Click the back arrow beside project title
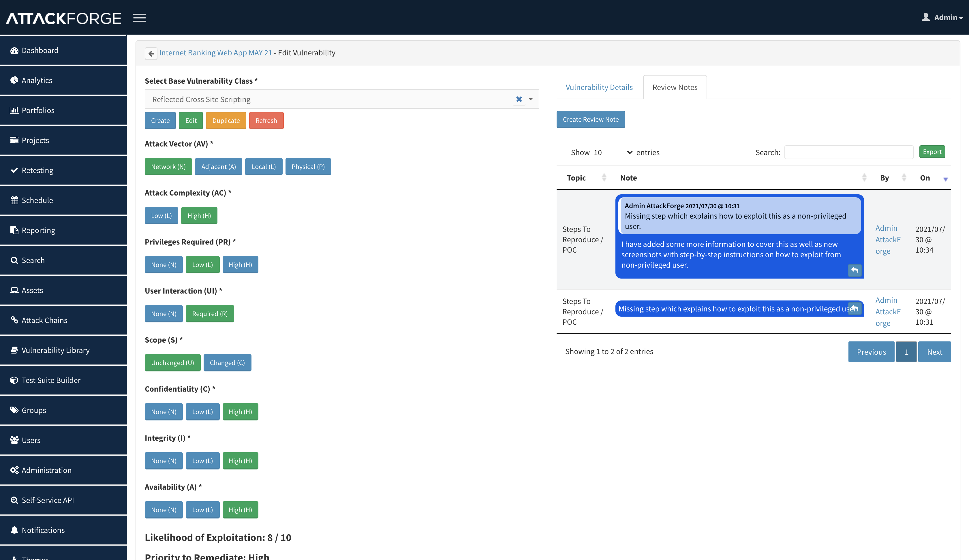This screenshot has width=969, height=560. tap(151, 53)
